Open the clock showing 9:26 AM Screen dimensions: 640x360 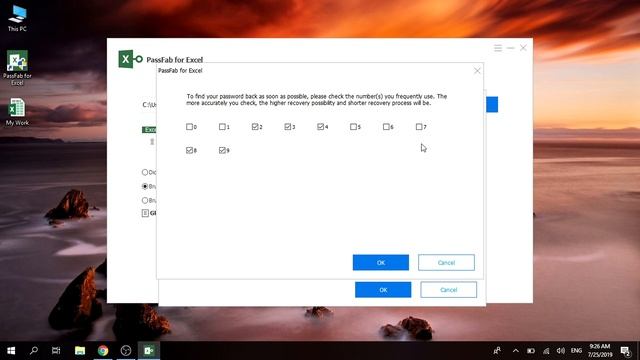coord(600,351)
